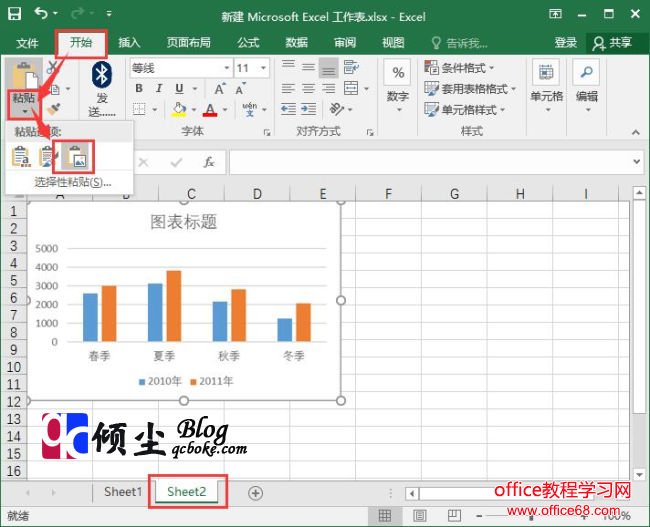Click the Bluetooth send icon
The image size is (650, 527).
click(x=101, y=75)
